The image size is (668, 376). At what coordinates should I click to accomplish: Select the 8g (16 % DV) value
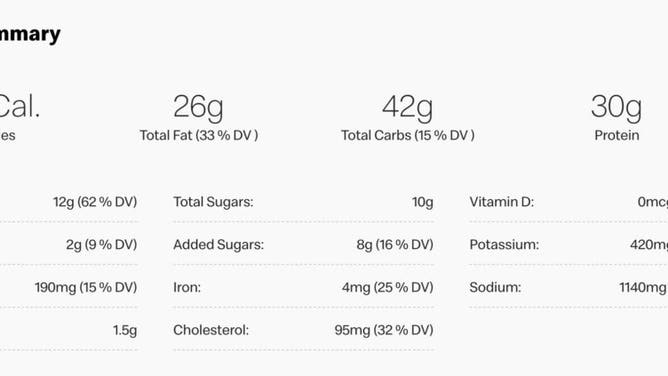pos(395,245)
